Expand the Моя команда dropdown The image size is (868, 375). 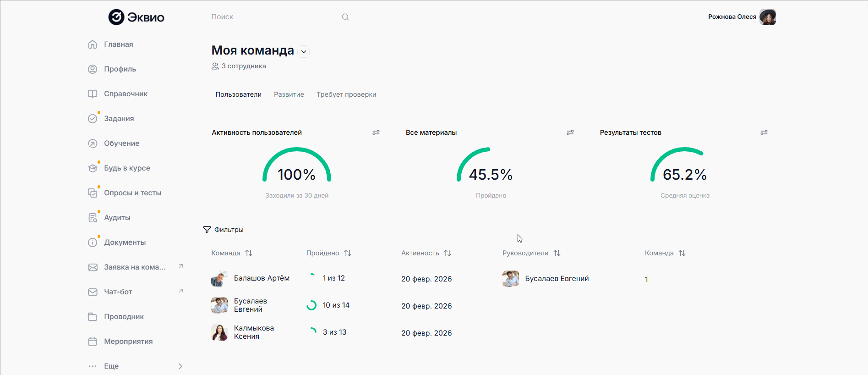[x=304, y=51]
